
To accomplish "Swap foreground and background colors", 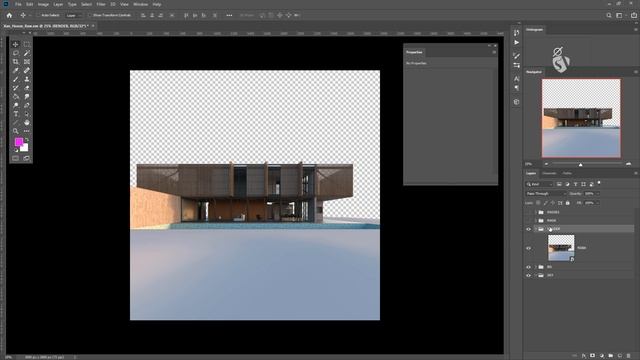I will tap(27, 140).
